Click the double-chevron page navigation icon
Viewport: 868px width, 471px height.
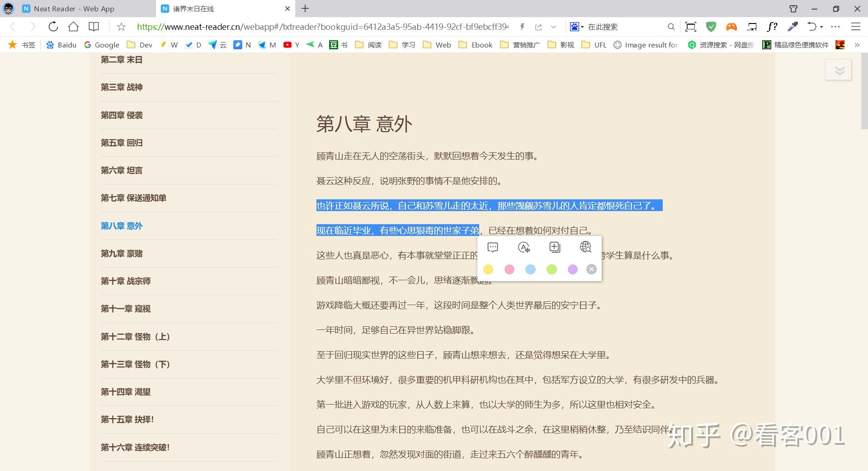pos(840,70)
